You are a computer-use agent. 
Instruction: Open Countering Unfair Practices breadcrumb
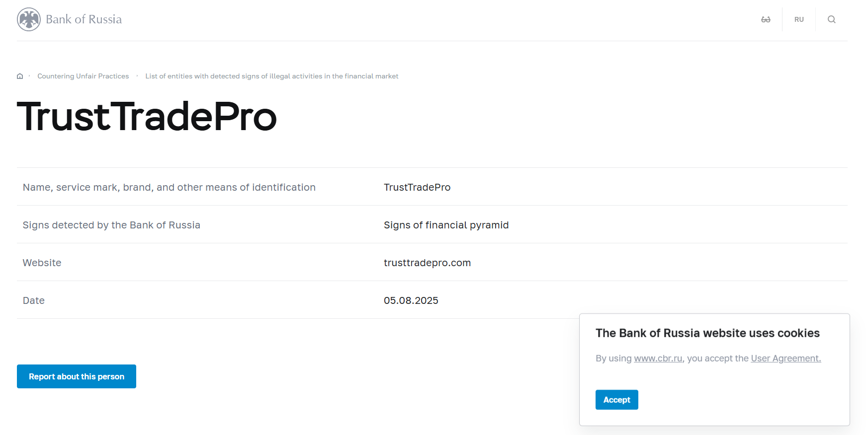[83, 76]
